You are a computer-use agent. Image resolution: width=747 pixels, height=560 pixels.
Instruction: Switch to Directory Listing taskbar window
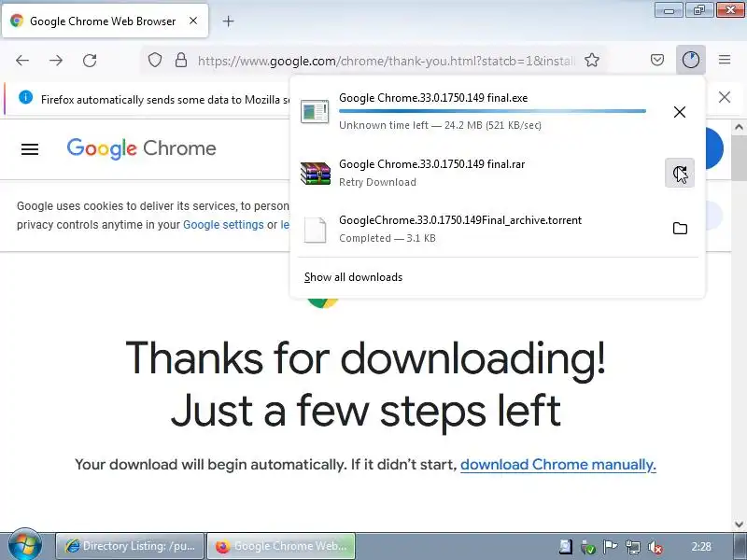(130, 546)
